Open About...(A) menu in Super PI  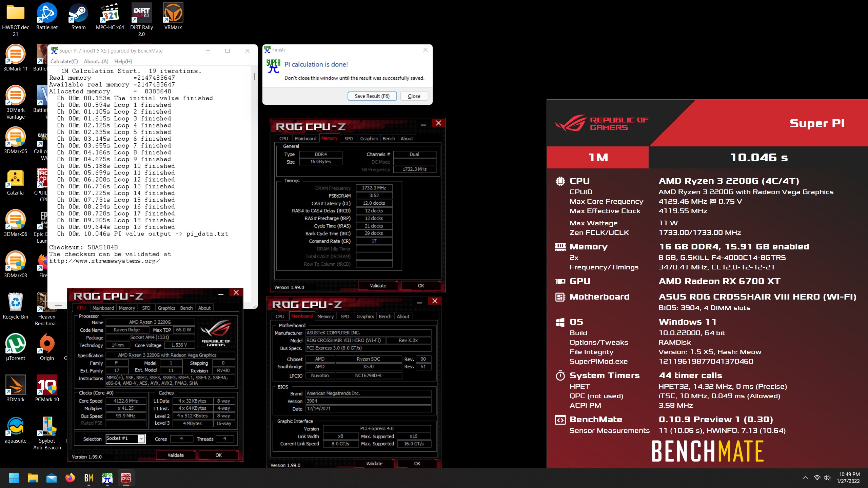96,61
